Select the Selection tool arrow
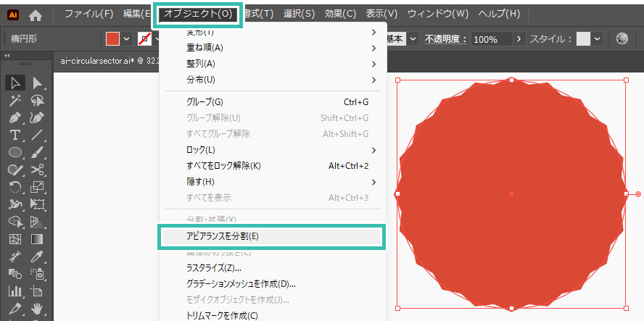 [x=15, y=83]
